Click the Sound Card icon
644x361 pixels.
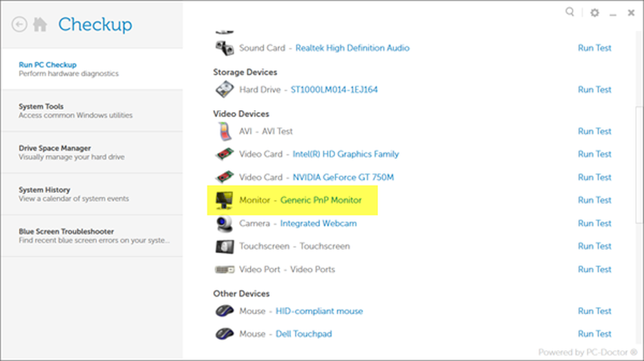(223, 48)
